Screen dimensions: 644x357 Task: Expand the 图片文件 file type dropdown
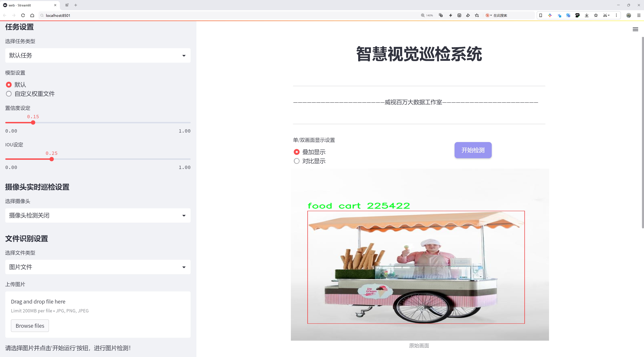98,267
